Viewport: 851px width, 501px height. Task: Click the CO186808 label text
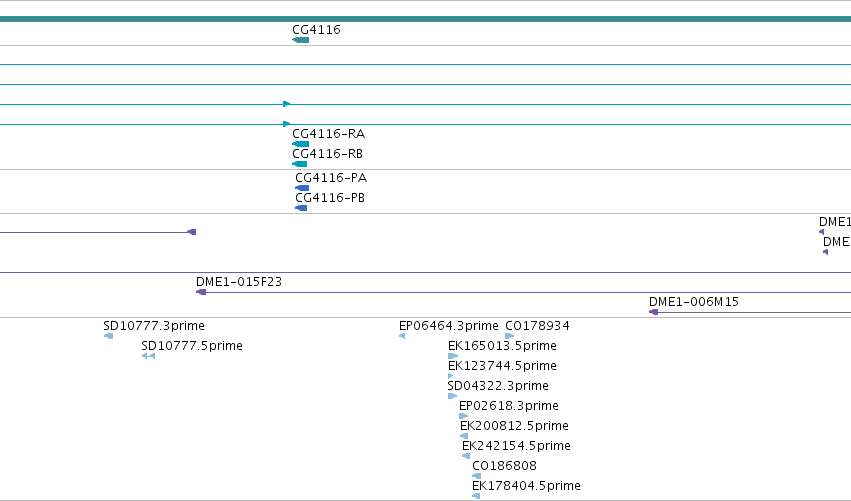pyautogui.click(x=505, y=466)
